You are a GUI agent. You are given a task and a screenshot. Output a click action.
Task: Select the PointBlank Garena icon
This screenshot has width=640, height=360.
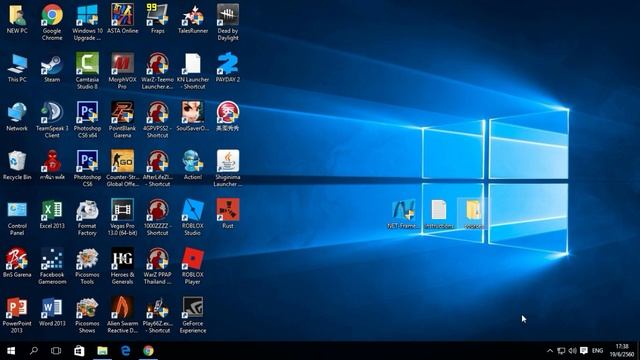click(x=122, y=120)
